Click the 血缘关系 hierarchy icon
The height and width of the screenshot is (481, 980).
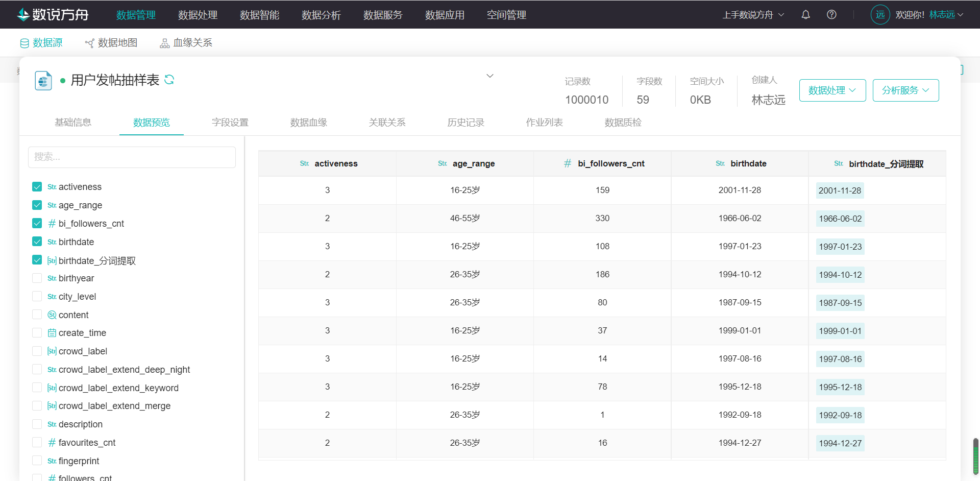click(x=165, y=43)
